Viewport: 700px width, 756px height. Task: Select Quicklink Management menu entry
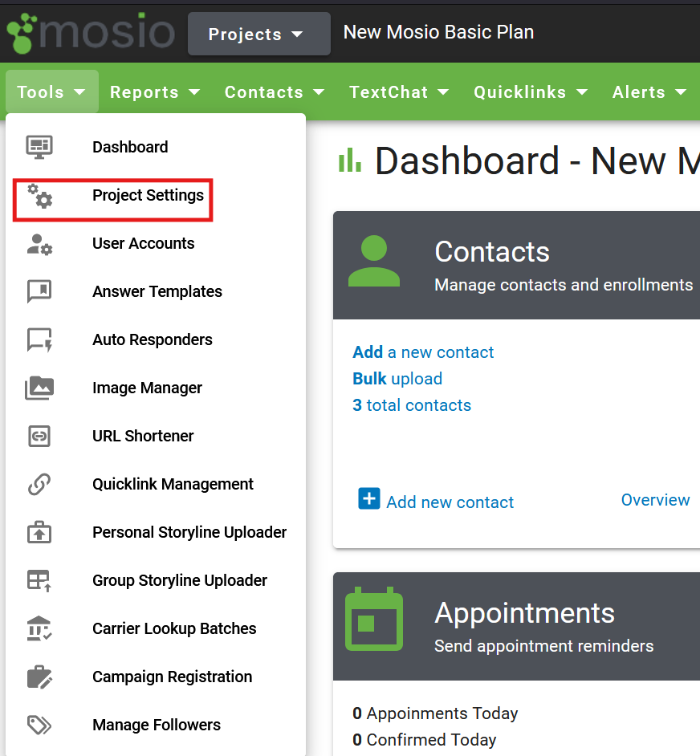click(x=156, y=484)
